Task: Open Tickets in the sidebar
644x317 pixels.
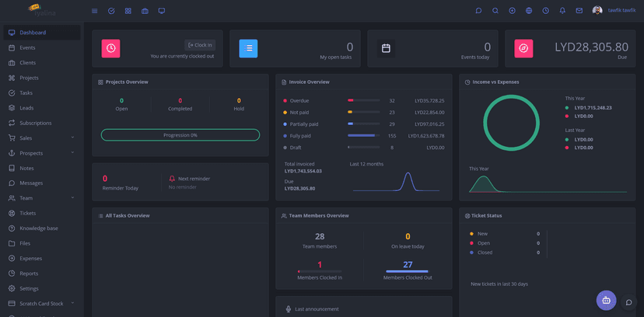Action: pyautogui.click(x=42, y=213)
